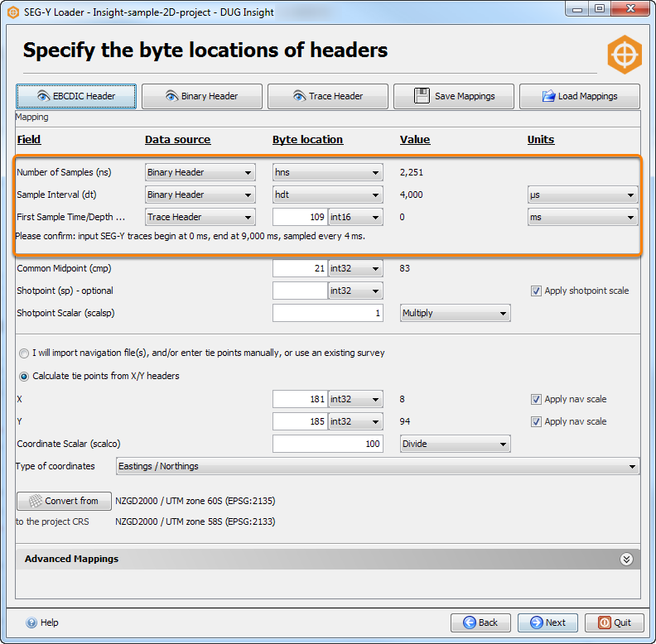Screen dimensions: 656x644
Task: Click Coordinate Scalar (scalco) label
Action: [69, 445]
